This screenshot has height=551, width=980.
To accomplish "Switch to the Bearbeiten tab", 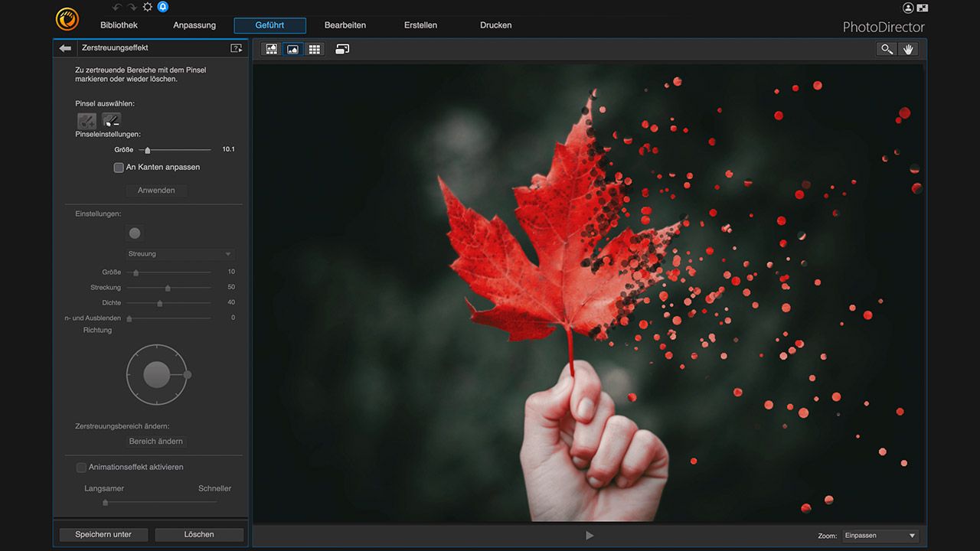I will (345, 25).
